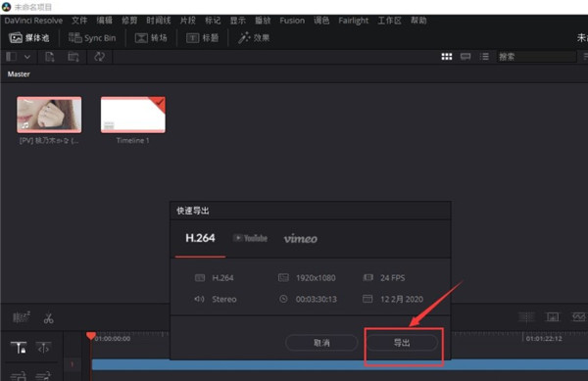Open the 帮助 (Help) menu

[x=418, y=21]
